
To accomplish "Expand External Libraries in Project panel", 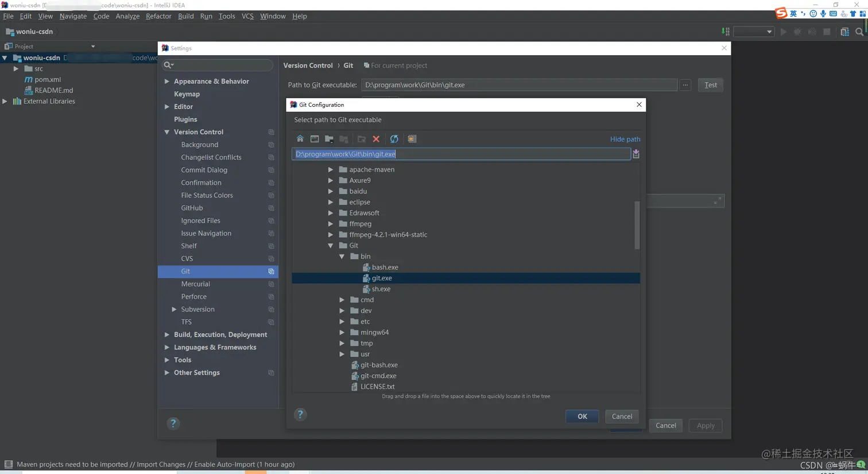I will (x=5, y=101).
